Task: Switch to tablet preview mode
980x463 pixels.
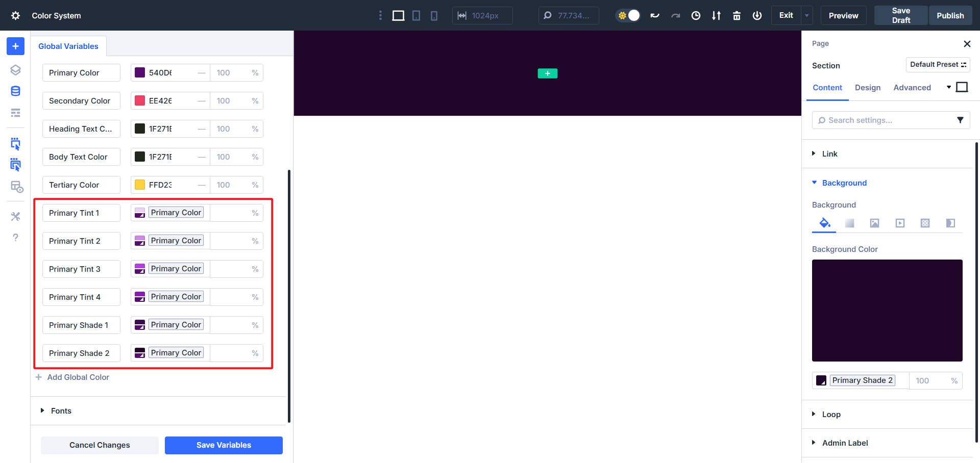Action: [416, 15]
